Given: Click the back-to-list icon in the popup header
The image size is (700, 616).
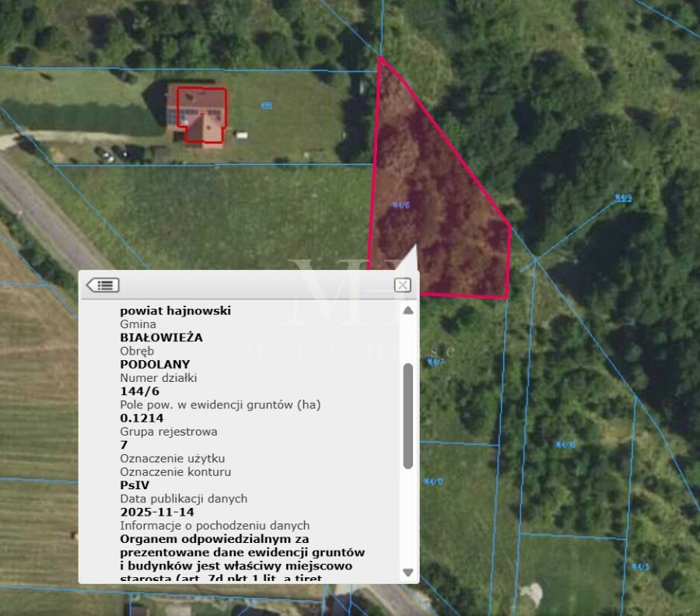Looking at the screenshot, I should coord(103,285).
